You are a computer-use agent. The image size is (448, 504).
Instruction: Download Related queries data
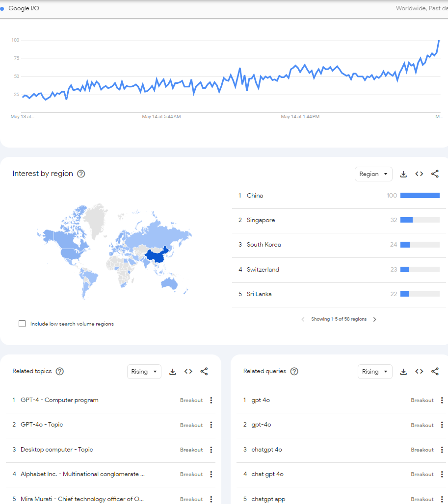click(x=403, y=372)
